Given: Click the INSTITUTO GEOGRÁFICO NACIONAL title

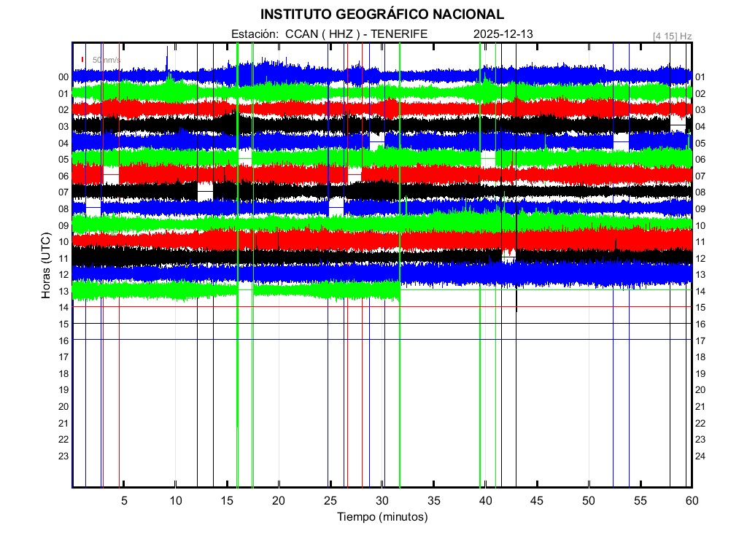Looking at the screenshot, I should pyautogui.click(x=382, y=15).
